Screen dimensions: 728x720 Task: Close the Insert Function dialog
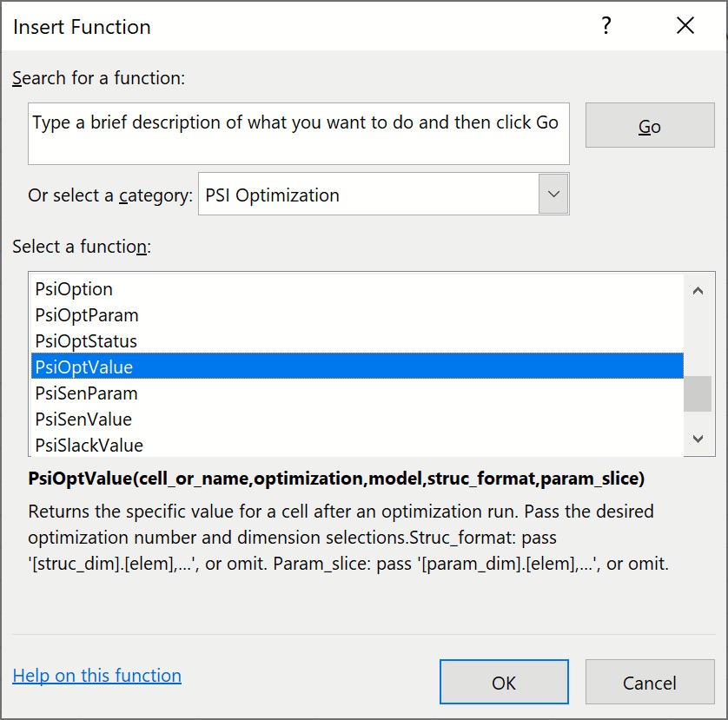[685, 26]
